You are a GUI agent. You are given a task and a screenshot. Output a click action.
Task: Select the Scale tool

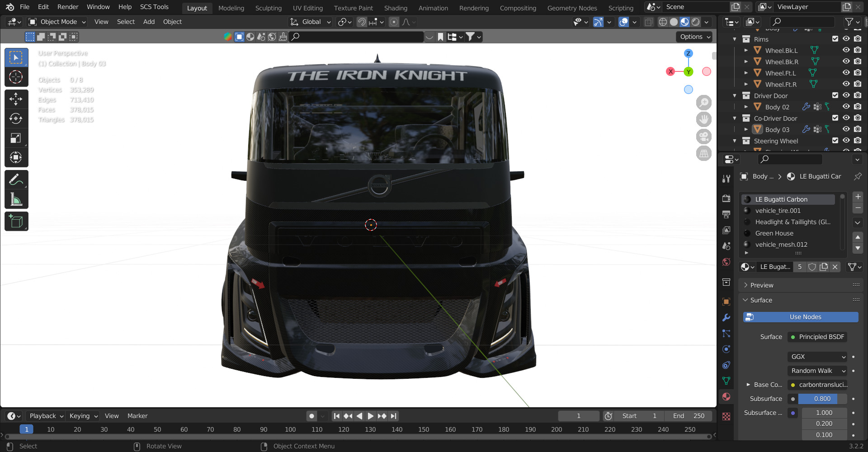coord(16,138)
